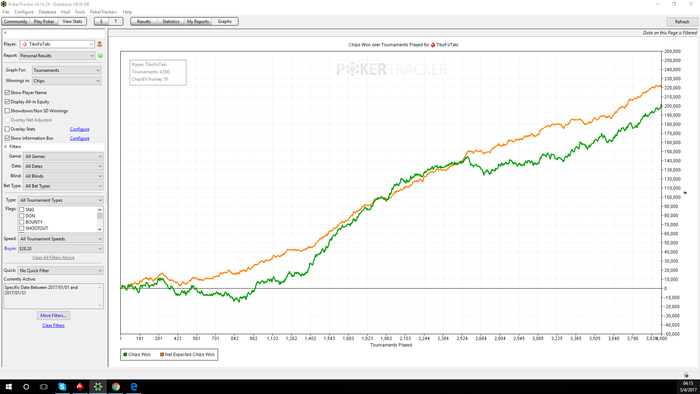
Task: Check the DON flag
Action: click(21, 216)
